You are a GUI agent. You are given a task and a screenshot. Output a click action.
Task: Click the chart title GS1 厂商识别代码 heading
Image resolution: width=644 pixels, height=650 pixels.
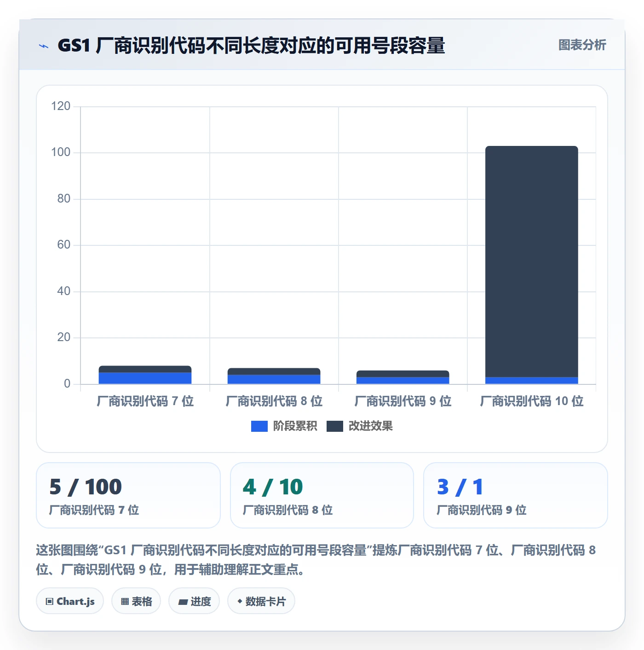[251, 46]
